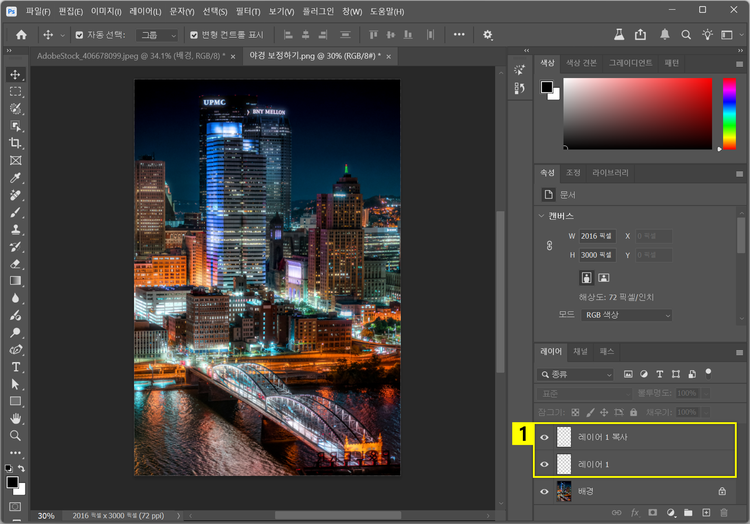
Task: Select the Horizontal Type tool
Action: [15, 367]
